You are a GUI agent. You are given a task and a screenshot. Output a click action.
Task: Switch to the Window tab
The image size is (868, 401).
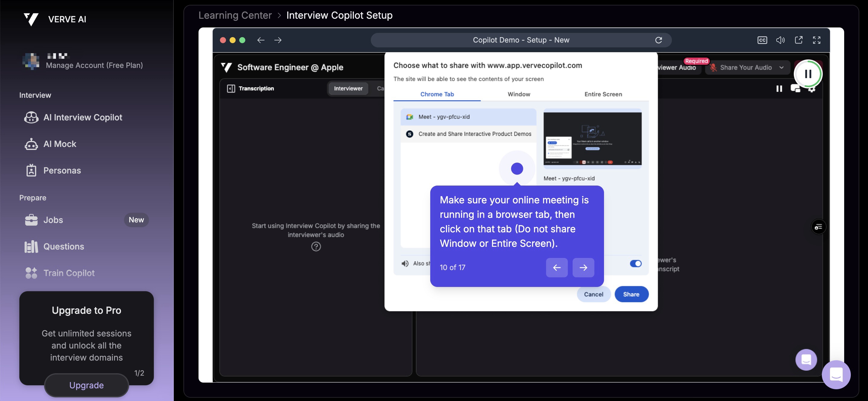point(519,94)
